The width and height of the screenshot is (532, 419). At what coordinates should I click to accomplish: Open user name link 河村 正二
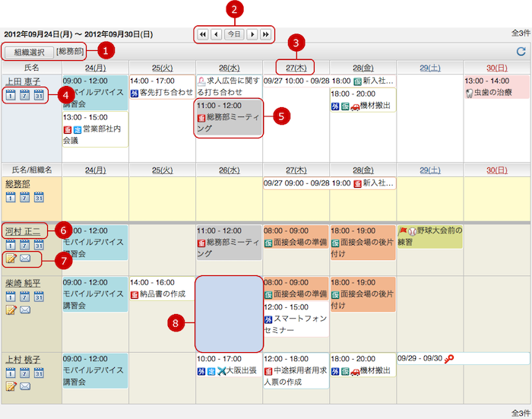point(24,230)
